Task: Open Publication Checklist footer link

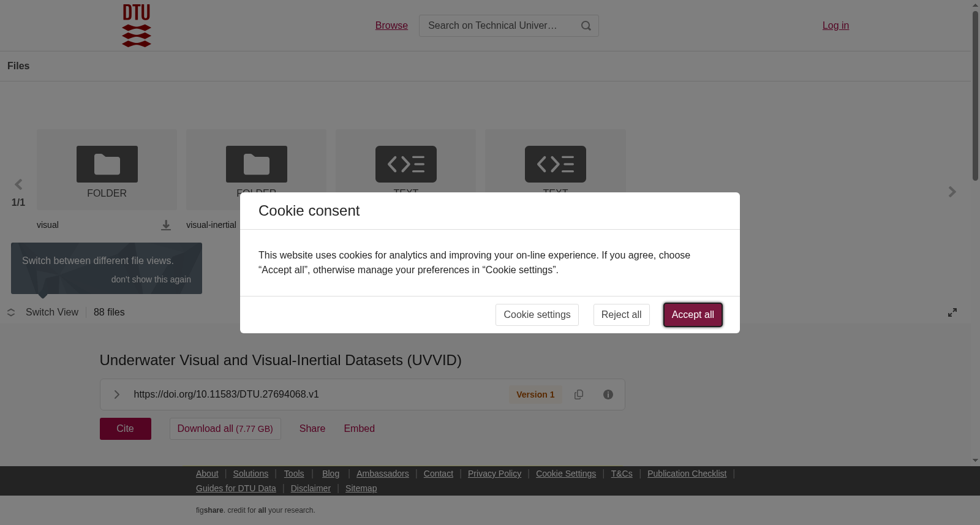Action: click(687, 474)
